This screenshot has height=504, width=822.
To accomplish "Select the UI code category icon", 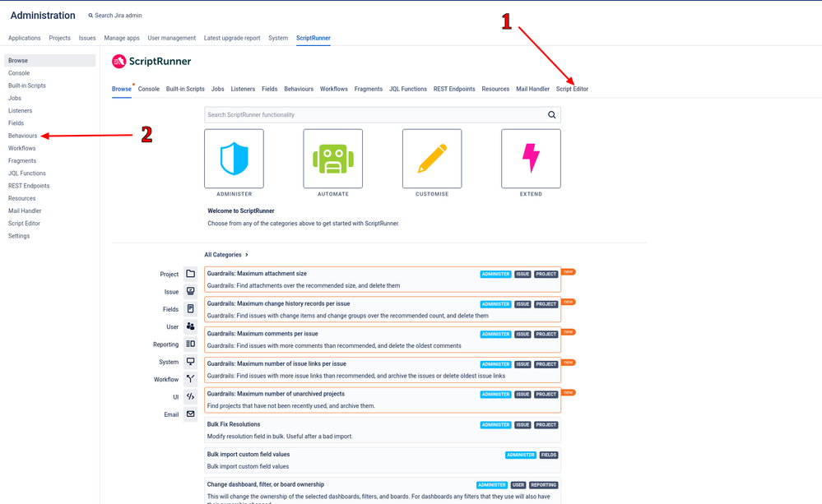I will (x=190, y=396).
